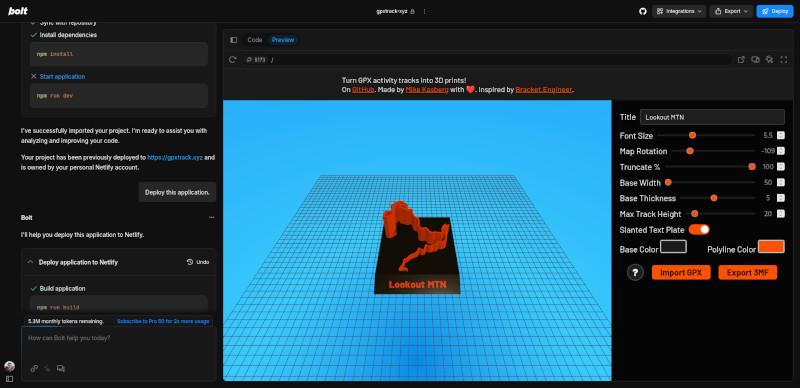Click the Truncate % stepper
800x388 pixels.
[x=781, y=167]
